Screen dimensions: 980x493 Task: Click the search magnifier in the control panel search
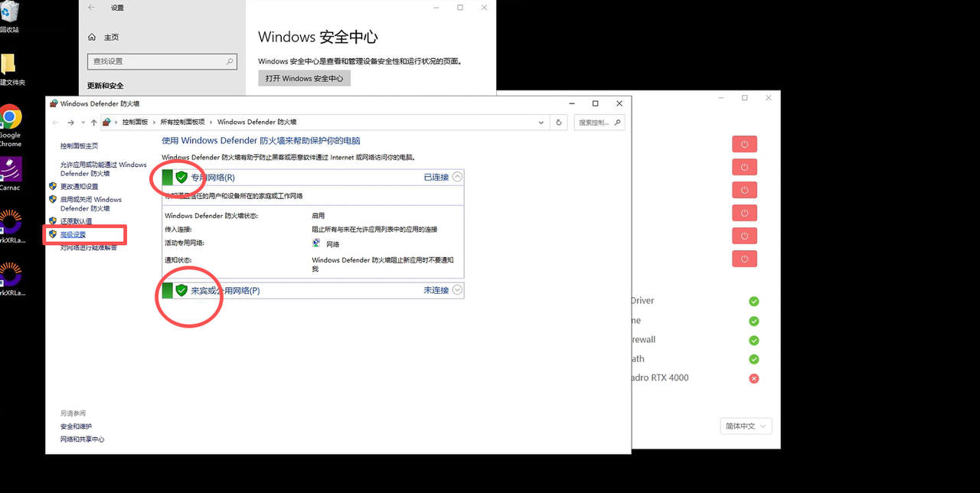pyautogui.click(x=618, y=122)
